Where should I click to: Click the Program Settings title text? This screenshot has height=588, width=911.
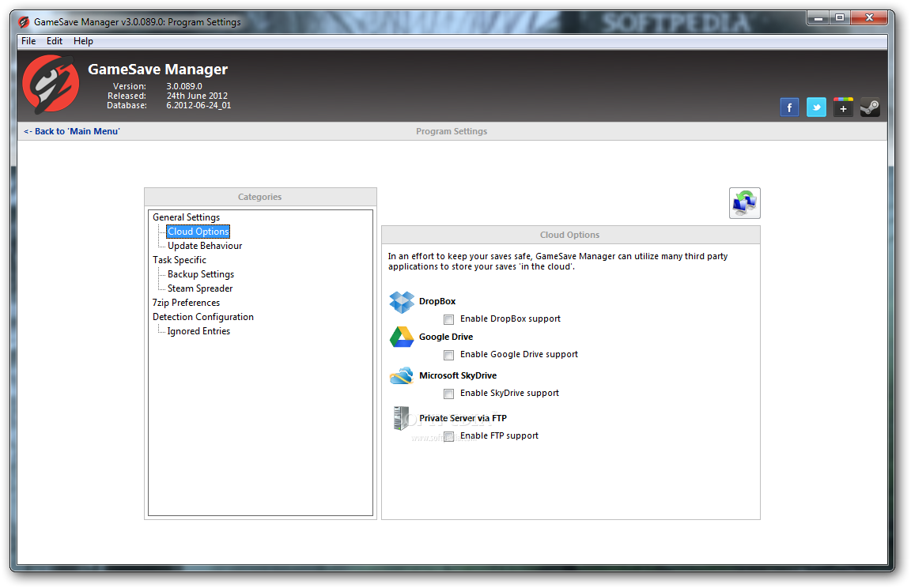[x=452, y=131]
